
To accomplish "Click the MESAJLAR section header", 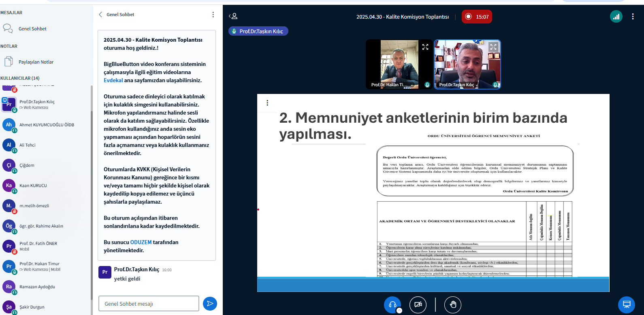I will click(11, 13).
